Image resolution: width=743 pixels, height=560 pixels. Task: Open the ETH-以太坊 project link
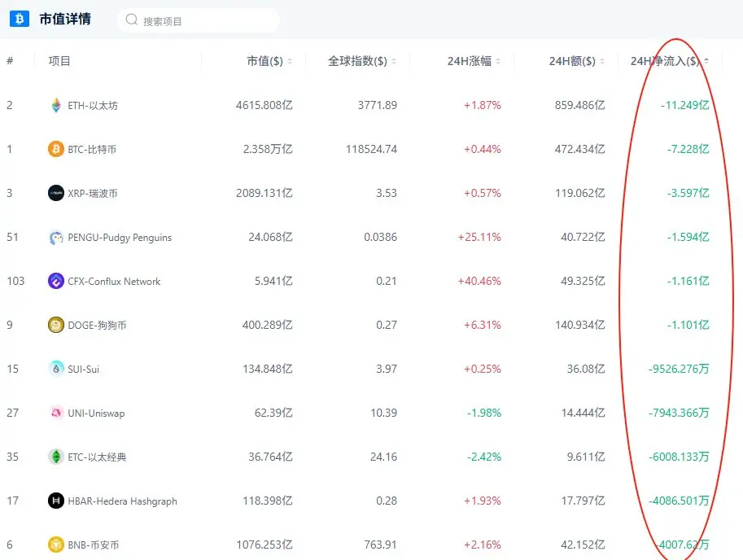(x=93, y=105)
